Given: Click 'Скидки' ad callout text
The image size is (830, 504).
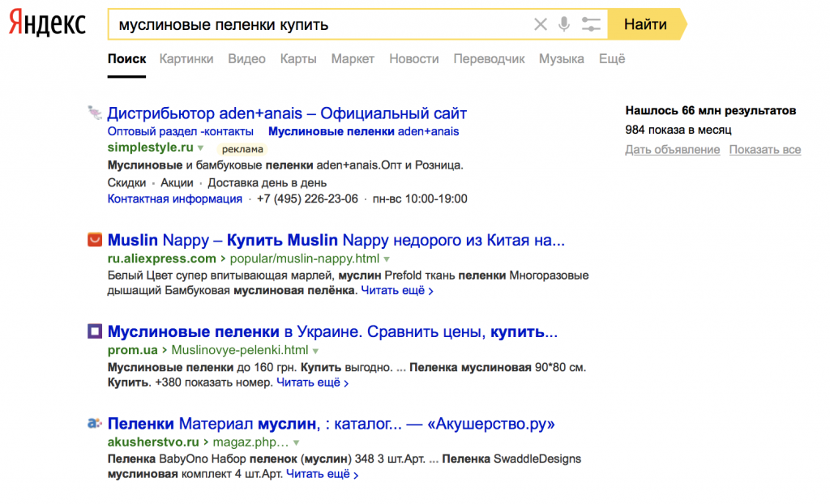Looking at the screenshot, I should tap(126, 183).
